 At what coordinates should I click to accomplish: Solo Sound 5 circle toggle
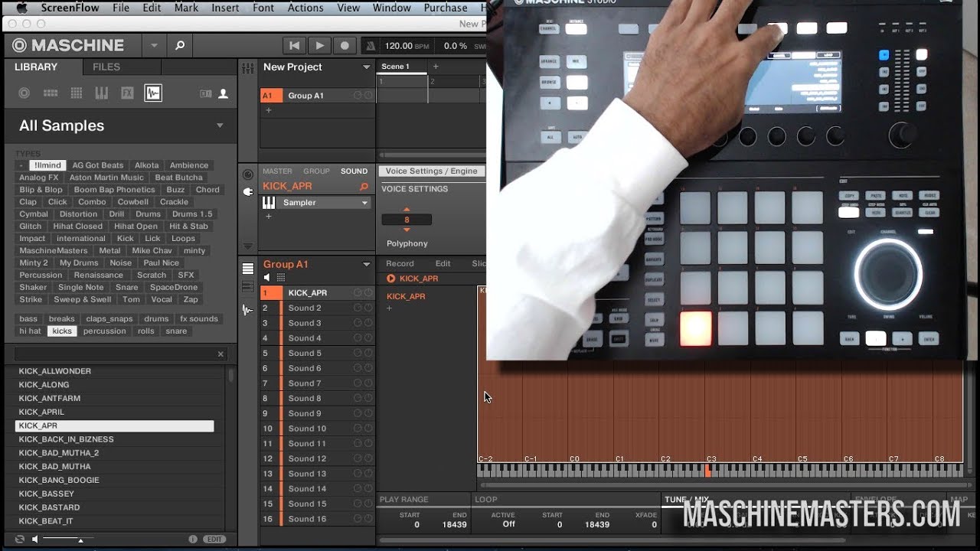click(x=368, y=354)
